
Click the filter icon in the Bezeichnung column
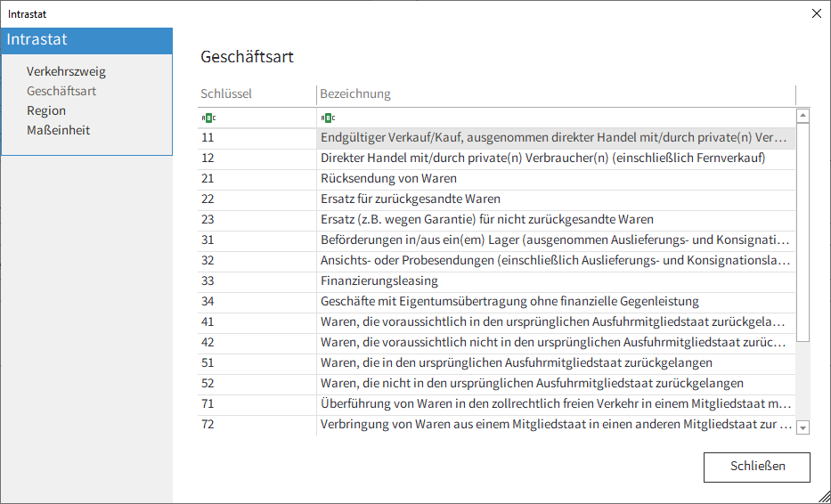[328, 118]
